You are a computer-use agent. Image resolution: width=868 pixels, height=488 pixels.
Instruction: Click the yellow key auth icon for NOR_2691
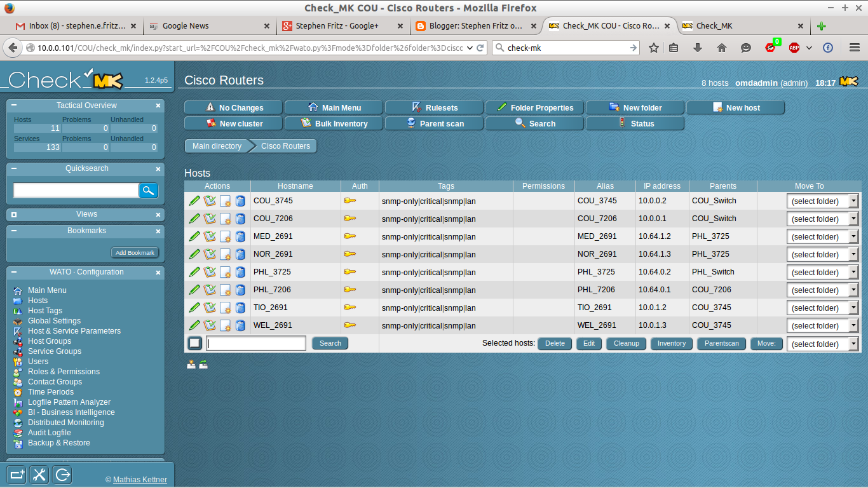click(348, 254)
